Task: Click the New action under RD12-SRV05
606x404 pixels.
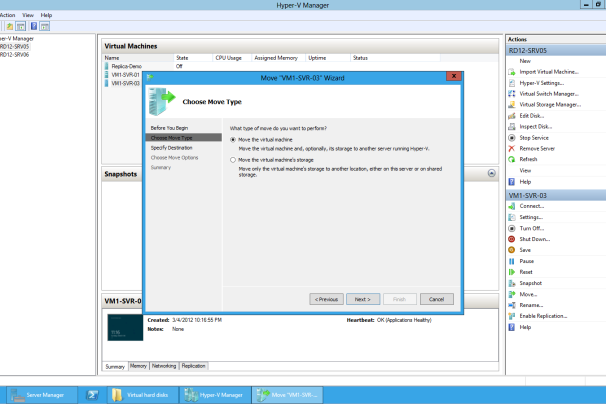Action: (525, 61)
